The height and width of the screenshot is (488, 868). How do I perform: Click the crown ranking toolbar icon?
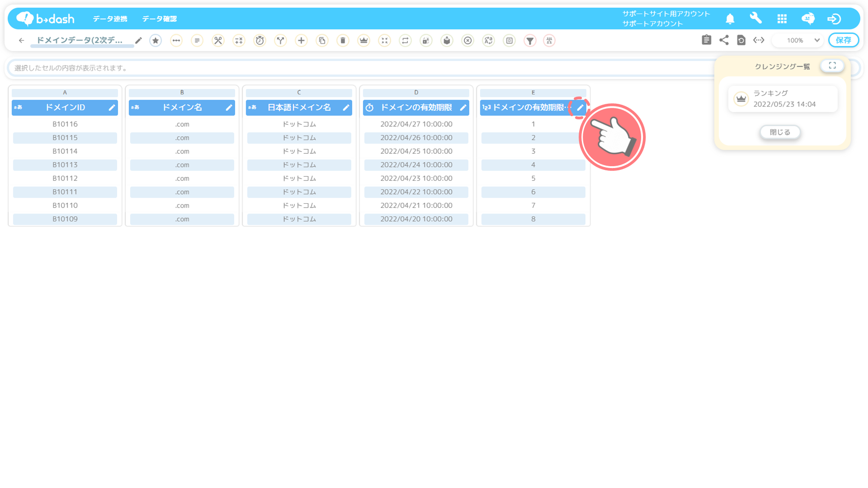(x=364, y=40)
